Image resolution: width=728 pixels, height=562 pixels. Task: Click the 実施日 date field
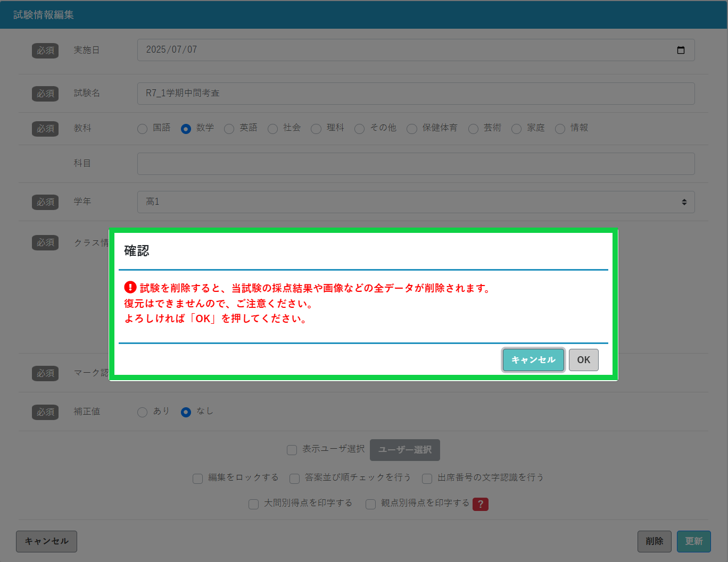coord(416,50)
